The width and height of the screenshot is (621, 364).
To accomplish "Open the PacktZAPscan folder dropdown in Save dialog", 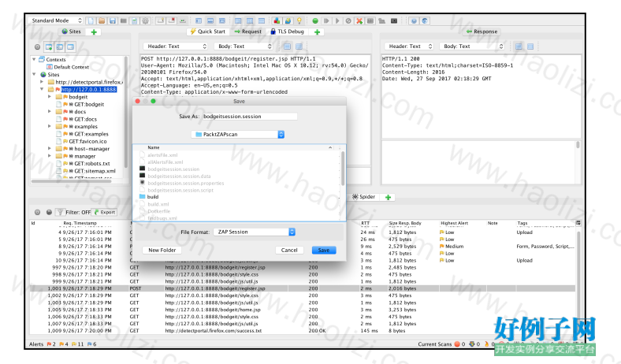I will [238, 135].
